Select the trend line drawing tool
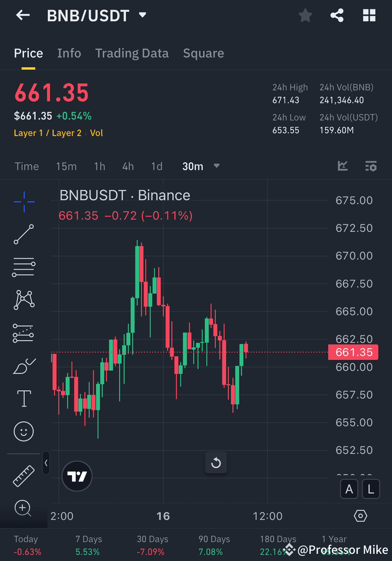392x561 pixels. 23,234
